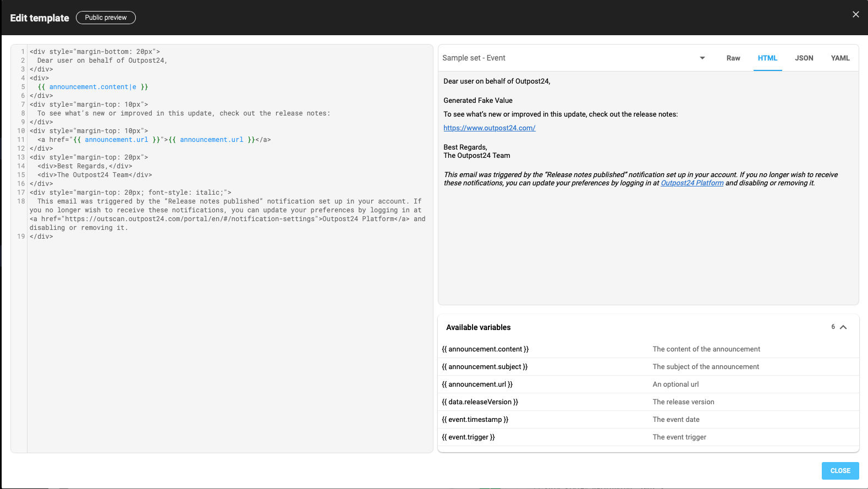
Task: Click empty area of code editor below line 19
Action: tap(220, 341)
